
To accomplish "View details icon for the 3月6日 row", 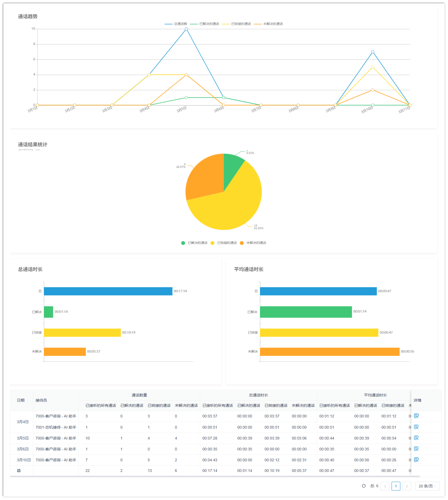I will click(x=416, y=449).
